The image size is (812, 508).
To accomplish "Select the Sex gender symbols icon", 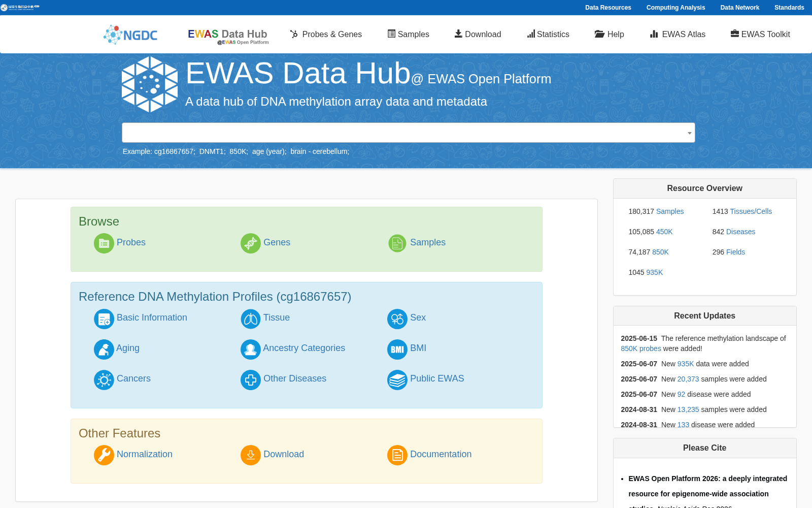I will point(397,319).
